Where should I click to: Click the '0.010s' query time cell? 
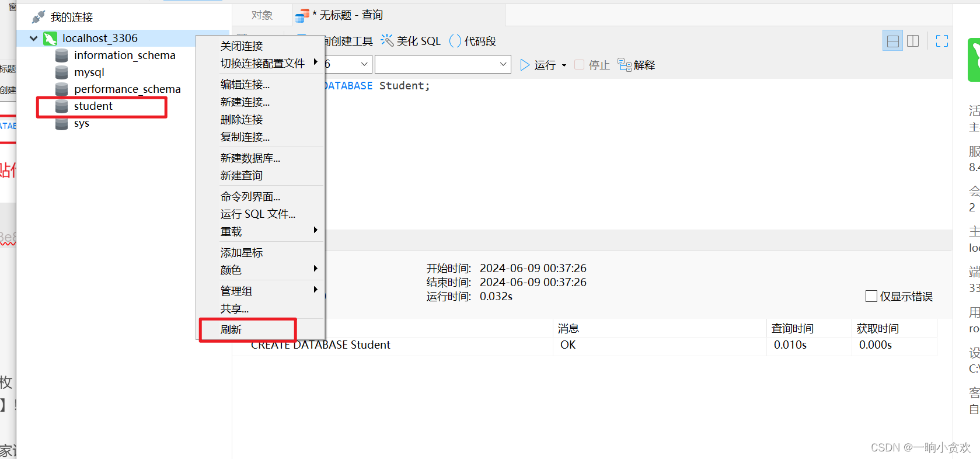790,345
